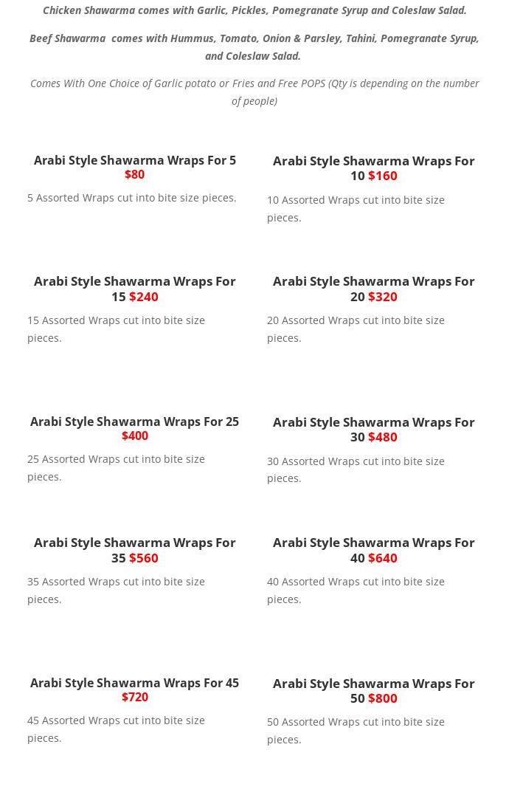Image resolution: width=509 pixels, height=812 pixels.
Task: Open Arabi Style Shawarma Wraps For 35
Action: [134, 543]
